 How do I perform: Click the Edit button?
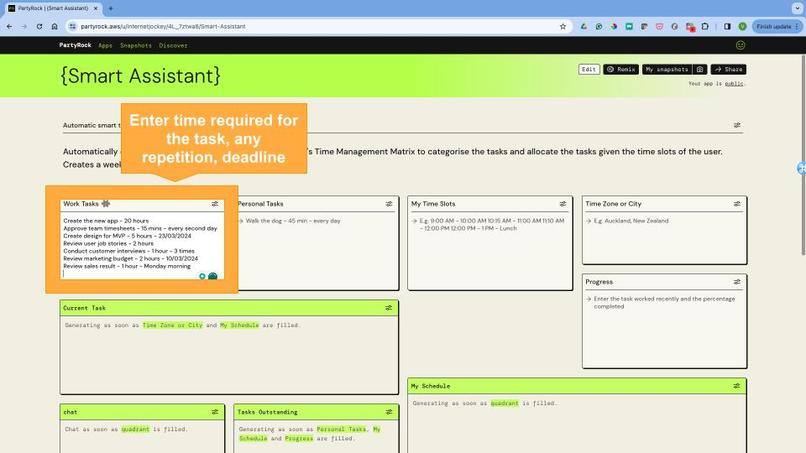[x=589, y=69]
